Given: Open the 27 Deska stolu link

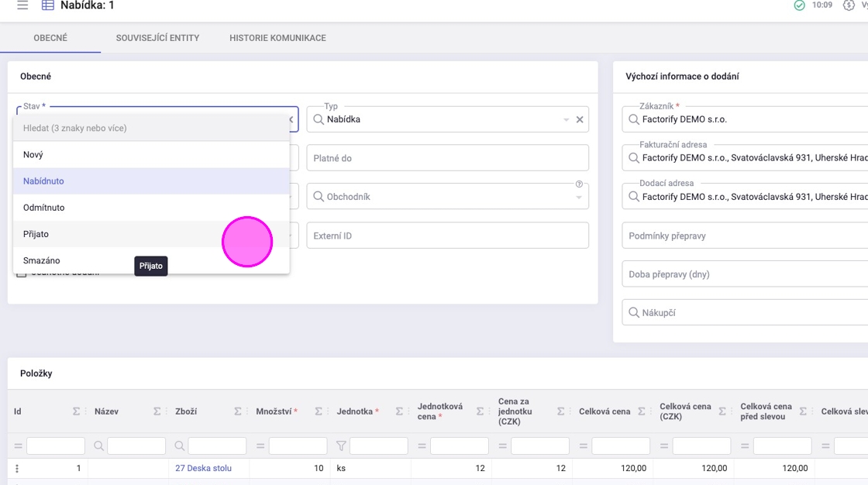Looking at the screenshot, I should point(203,468).
